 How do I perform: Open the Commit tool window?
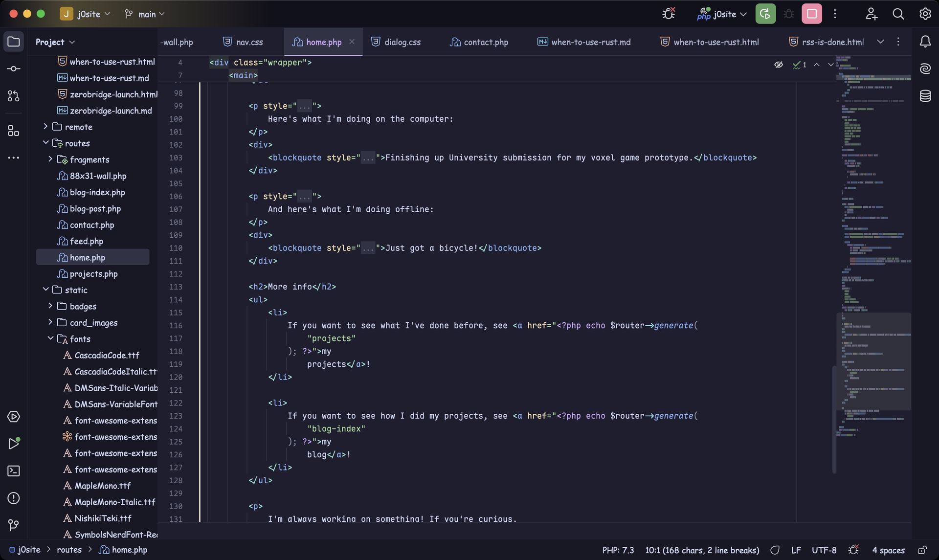(13, 68)
